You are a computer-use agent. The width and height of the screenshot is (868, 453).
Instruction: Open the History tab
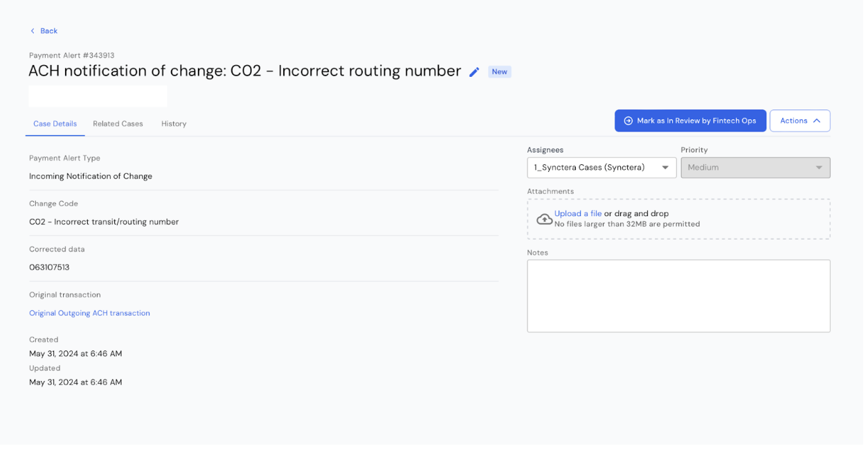(174, 124)
